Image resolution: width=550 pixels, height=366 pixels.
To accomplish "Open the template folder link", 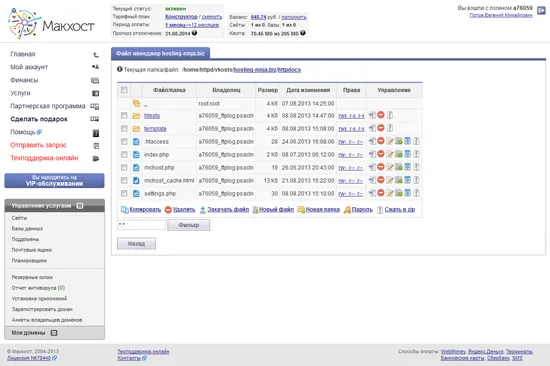I will coord(155,129).
